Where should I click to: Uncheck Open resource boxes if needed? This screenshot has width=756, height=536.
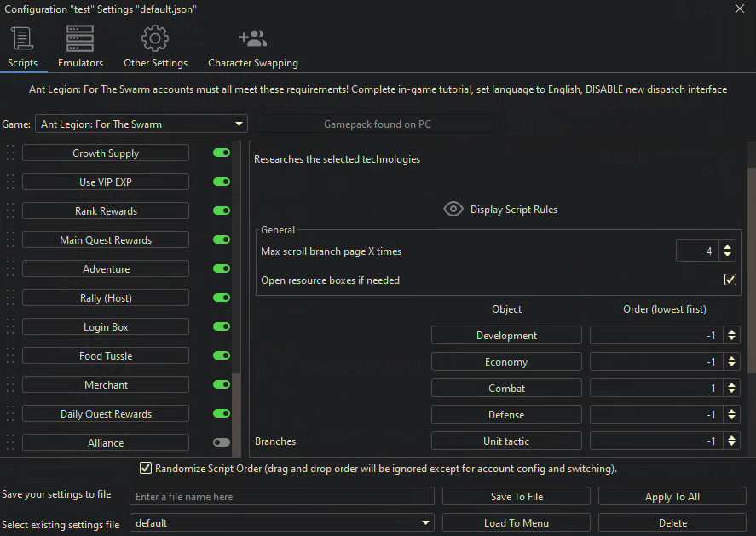pos(730,280)
